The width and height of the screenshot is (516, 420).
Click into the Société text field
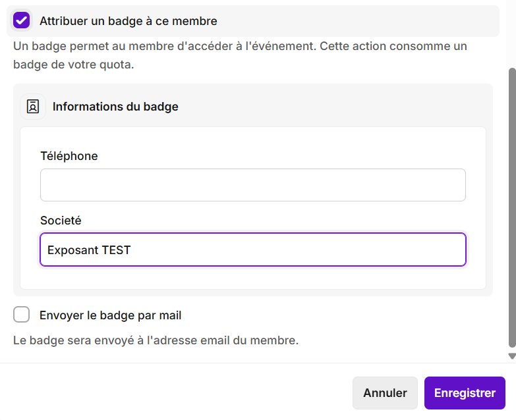click(297, 249)
